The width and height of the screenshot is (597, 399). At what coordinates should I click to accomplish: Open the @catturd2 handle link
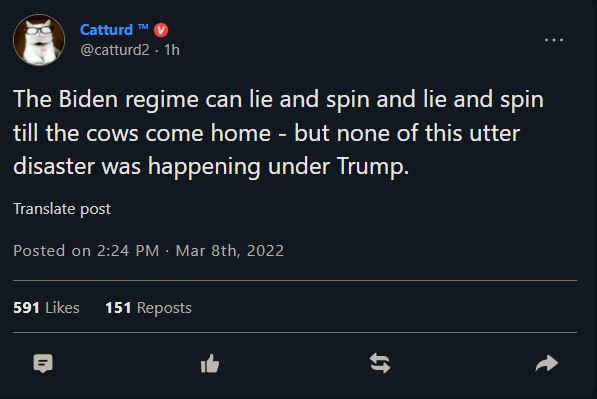point(115,50)
